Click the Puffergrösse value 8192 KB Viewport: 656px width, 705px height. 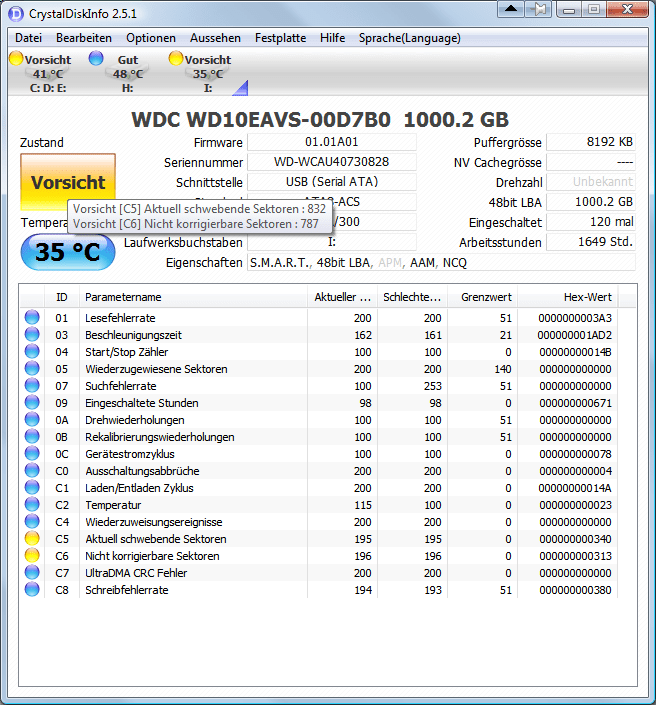pos(591,142)
